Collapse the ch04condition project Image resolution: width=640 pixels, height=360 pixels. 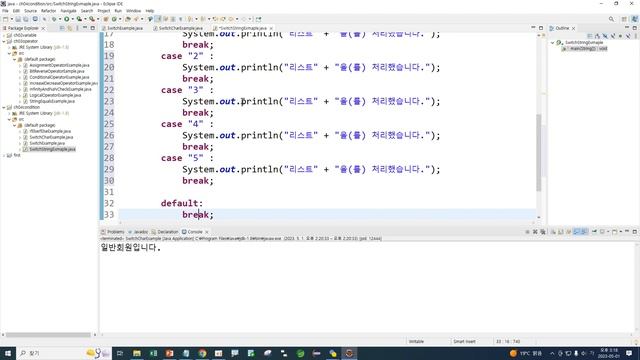[4, 107]
